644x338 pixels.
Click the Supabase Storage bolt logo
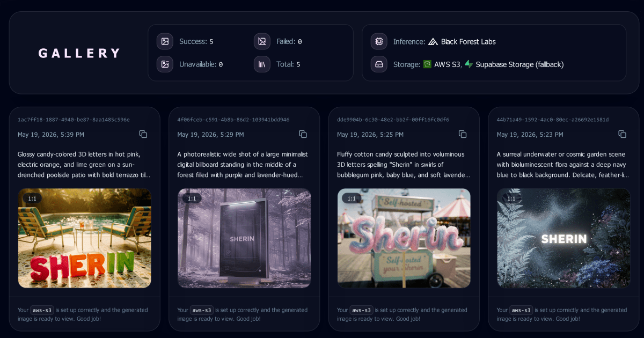point(469,64)
